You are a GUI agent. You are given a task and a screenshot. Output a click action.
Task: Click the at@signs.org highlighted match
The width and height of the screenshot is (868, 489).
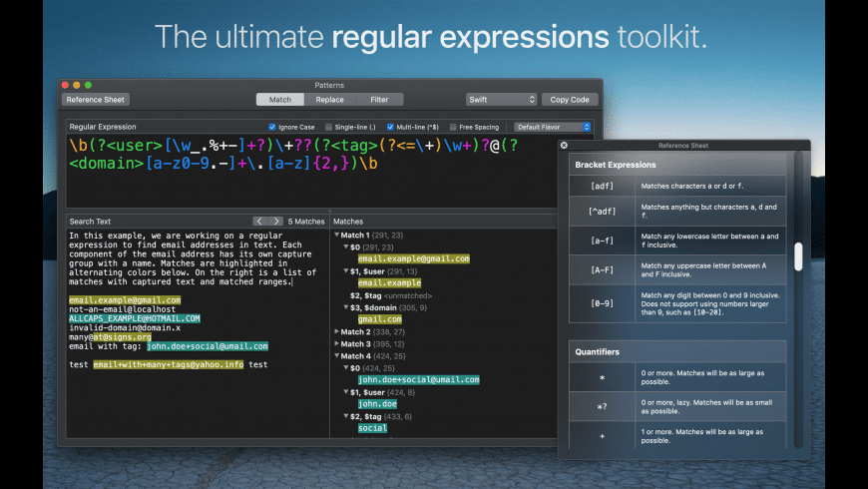tap(122, 336)
